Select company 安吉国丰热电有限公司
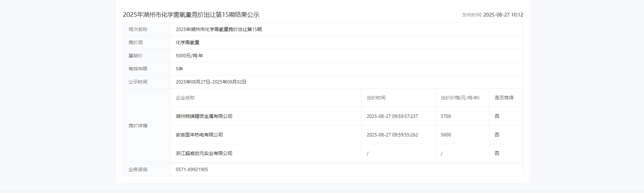This screenshot has width=644, height=193. click(199, 135)
